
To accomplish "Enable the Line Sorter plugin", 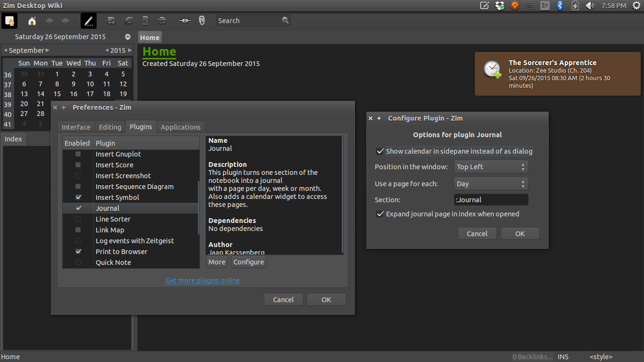I will 78,219.
